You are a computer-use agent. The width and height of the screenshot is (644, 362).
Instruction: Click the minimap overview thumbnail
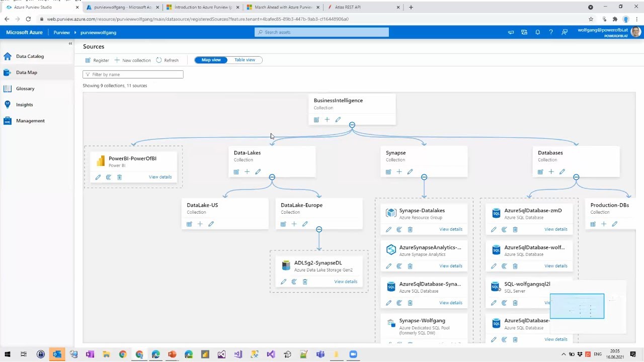[x=589, y=307]
